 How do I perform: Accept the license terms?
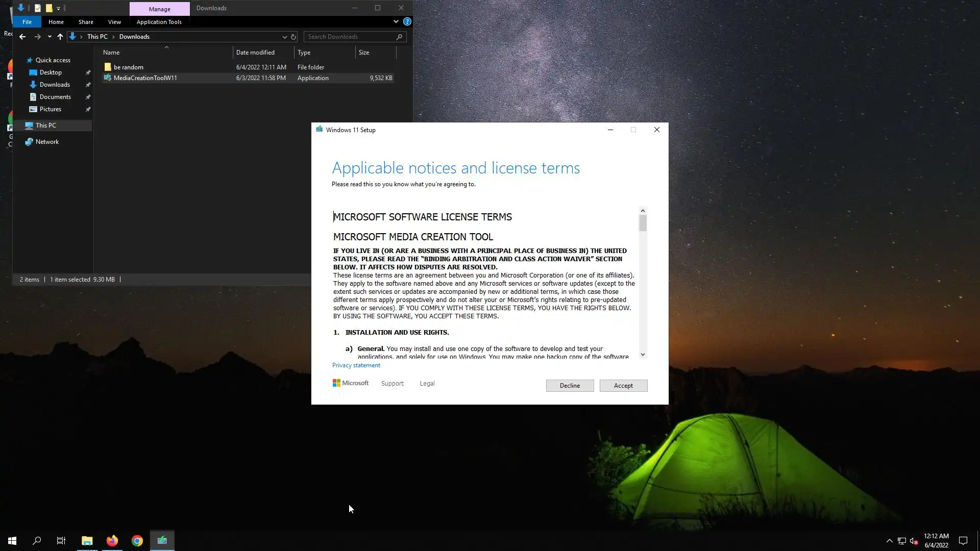623,386
